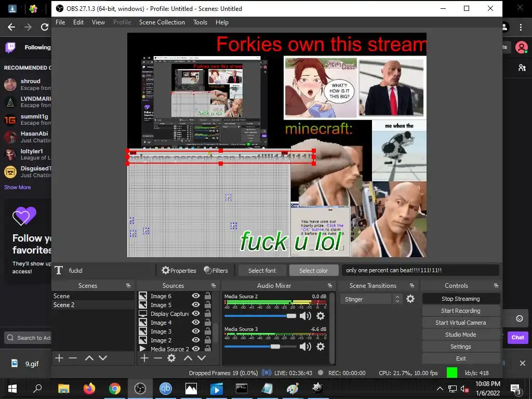Lock the Image 6 source
Image resolution: width=532 pixels, height=399 pixels.
208,296
